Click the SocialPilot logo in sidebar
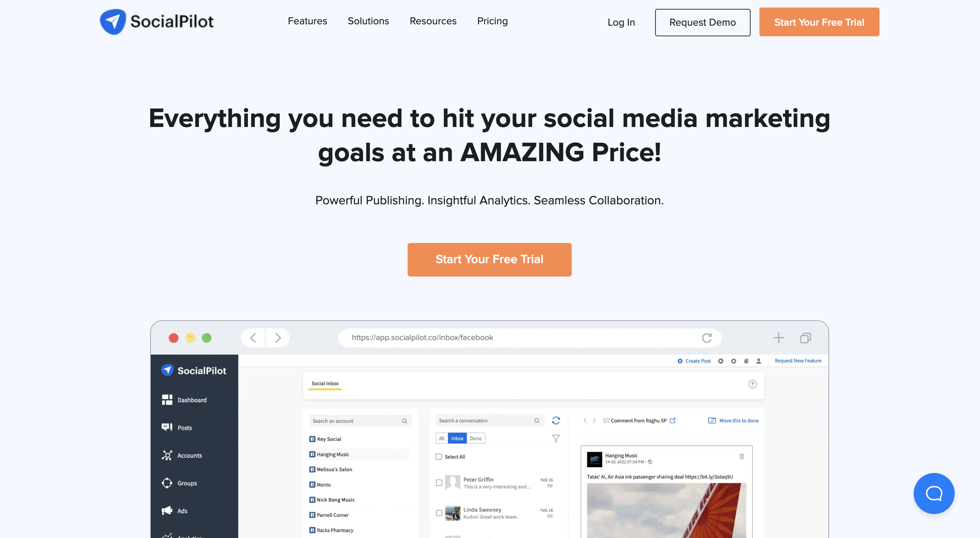This screenshot has width=980, height=538. [194, 370]
